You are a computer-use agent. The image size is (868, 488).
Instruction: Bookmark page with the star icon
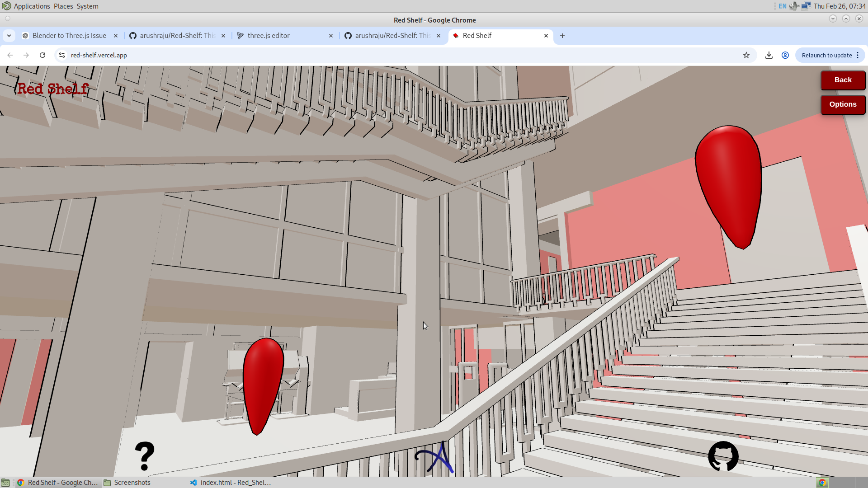[x=746, y=55]
